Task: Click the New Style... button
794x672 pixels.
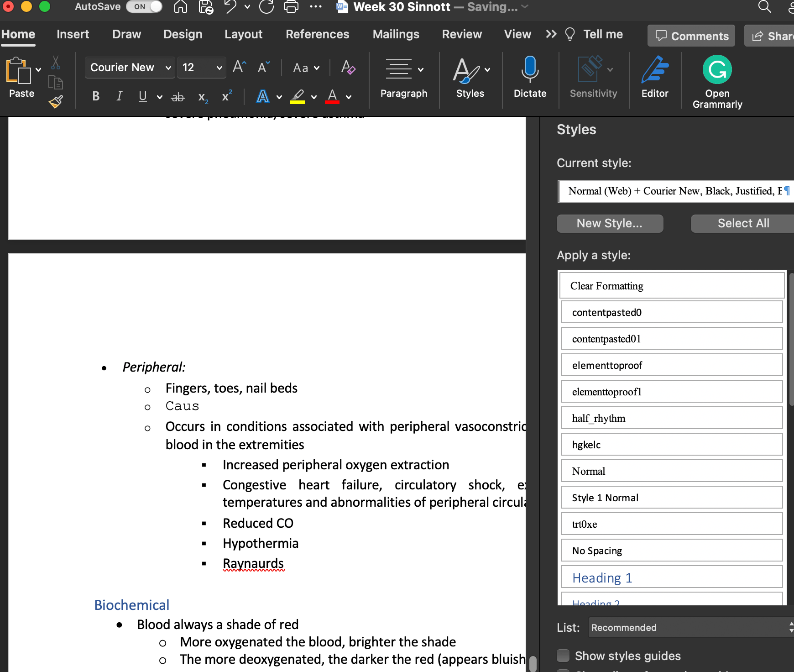Action: pyautogui.click(x=610, y=223)
